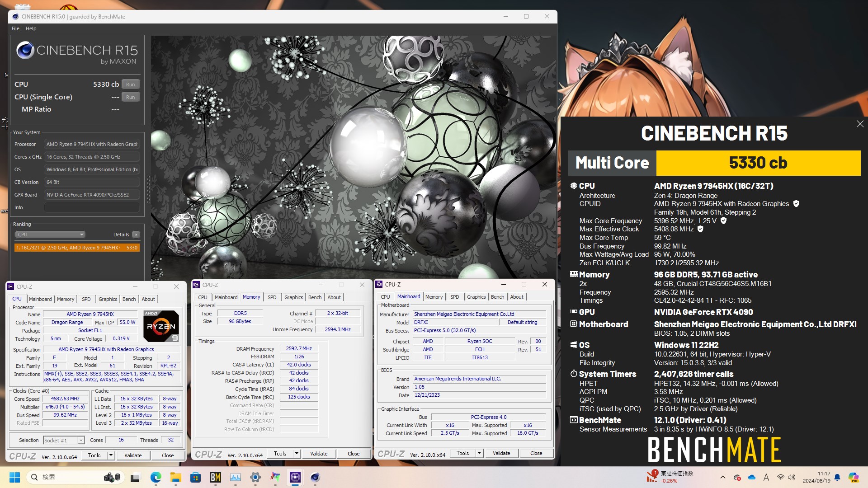This screenshot has width=868, height=488.
Task: Click the Processor field AMD Ryzen 9 7945HX
Action: point(92,144)
